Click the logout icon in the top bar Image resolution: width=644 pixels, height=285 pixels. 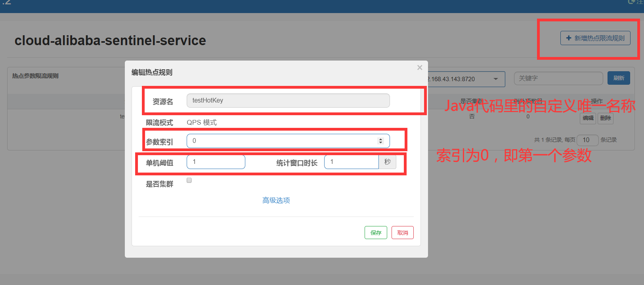(631, 2)
